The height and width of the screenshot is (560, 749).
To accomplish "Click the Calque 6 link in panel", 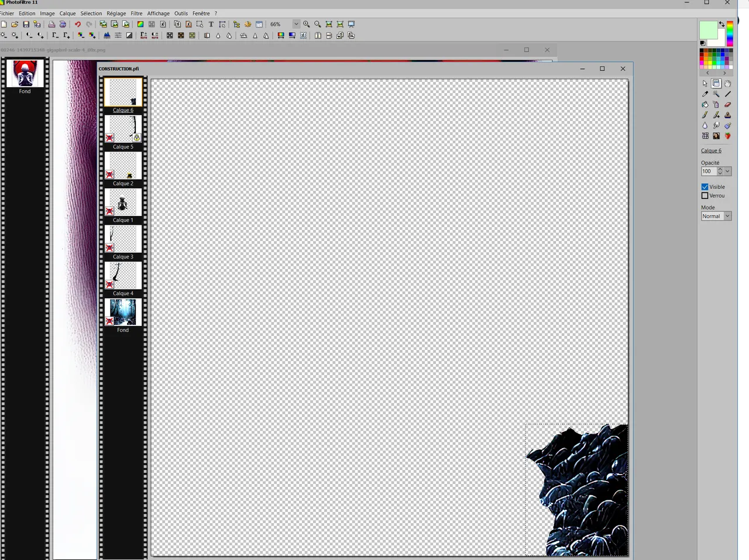I will [711, 151].
